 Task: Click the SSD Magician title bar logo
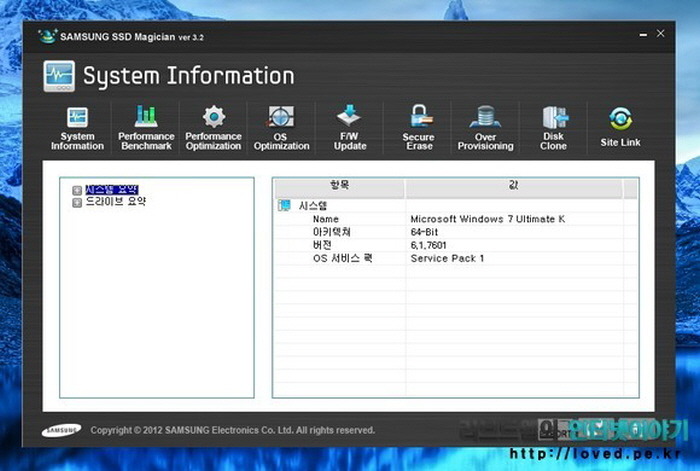(x=48, y=36)
